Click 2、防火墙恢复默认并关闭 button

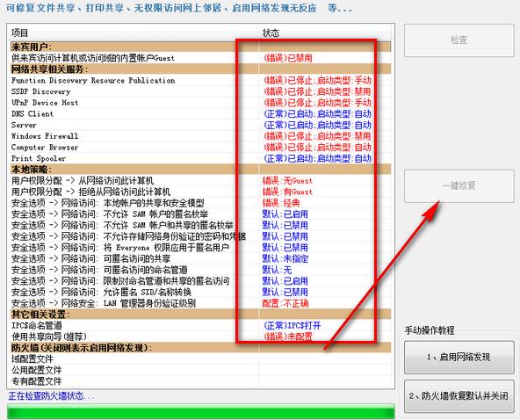pos(459,396)
